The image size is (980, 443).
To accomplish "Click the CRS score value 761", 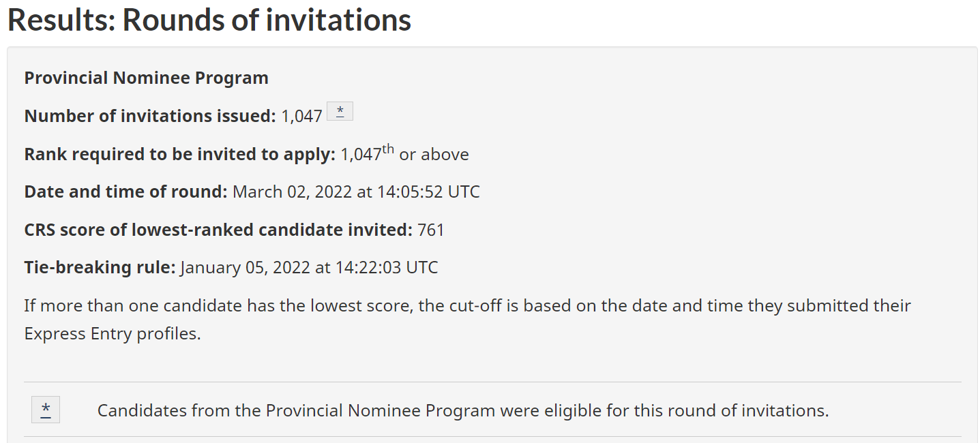I will click(431, 230).
